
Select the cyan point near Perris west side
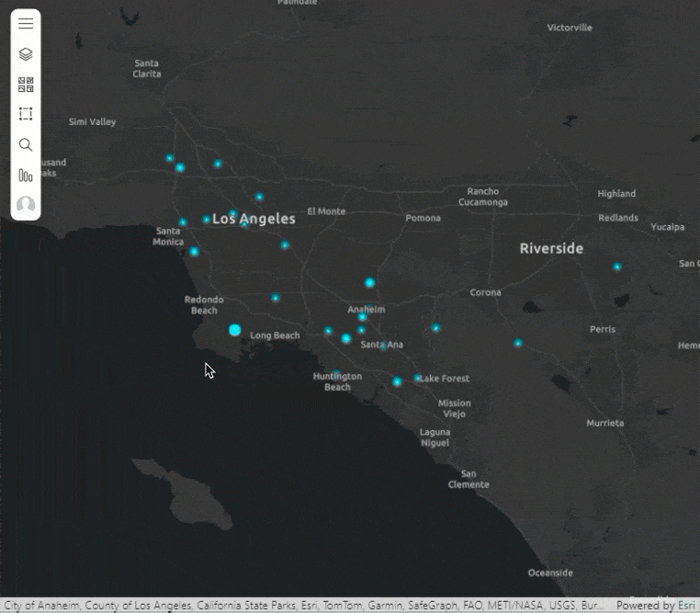518,343
